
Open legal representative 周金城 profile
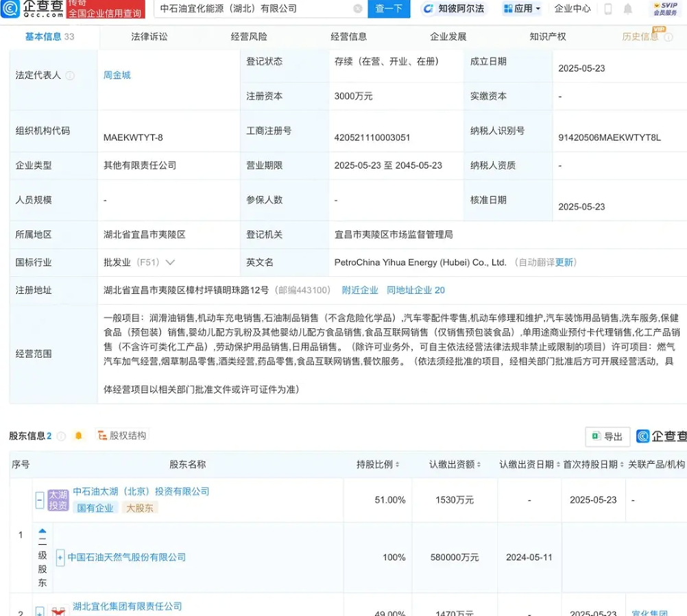pyautogui.click(x=117, y=75)
